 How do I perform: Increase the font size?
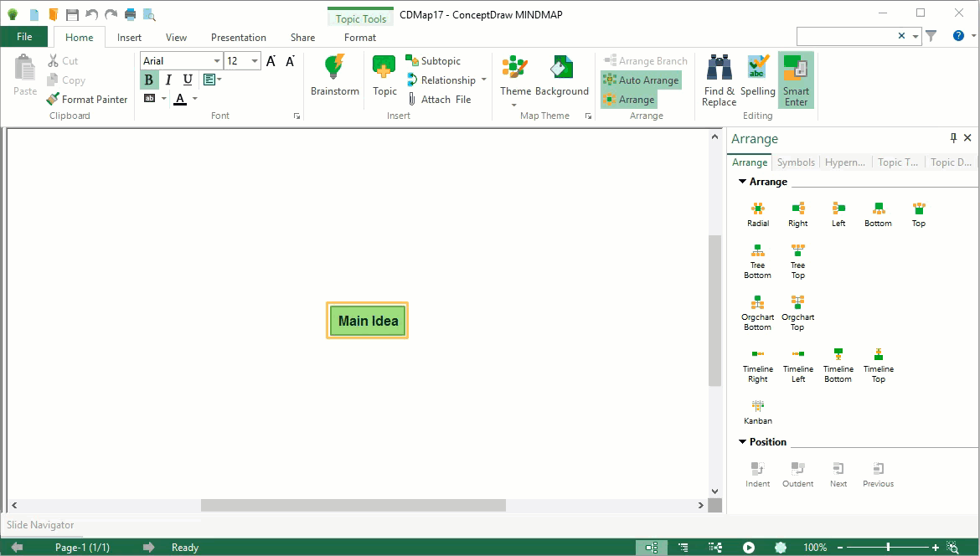(x=271, y=60)
